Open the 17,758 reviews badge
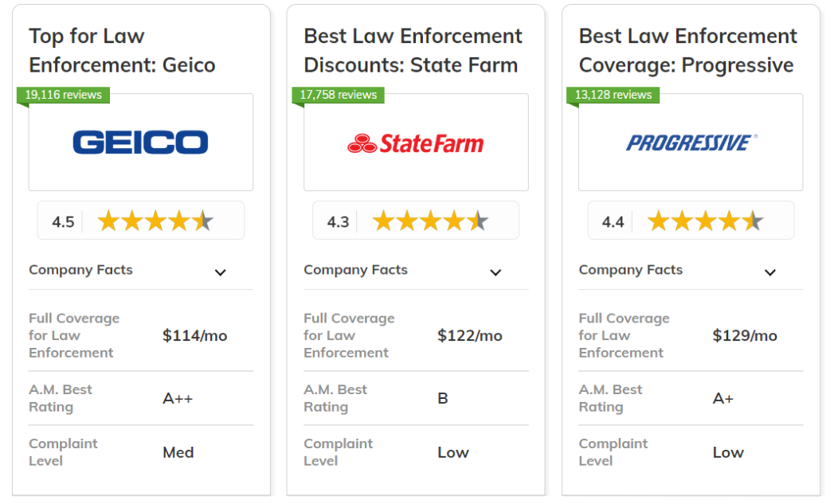Image resolution: width=834 pixels, height=504 pixels. tap(339, 95)
